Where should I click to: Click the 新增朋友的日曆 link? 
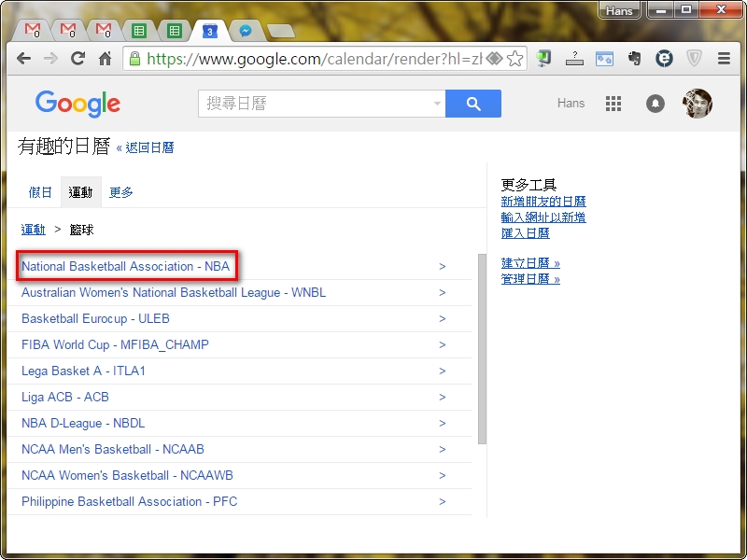[x=543, y=202]
